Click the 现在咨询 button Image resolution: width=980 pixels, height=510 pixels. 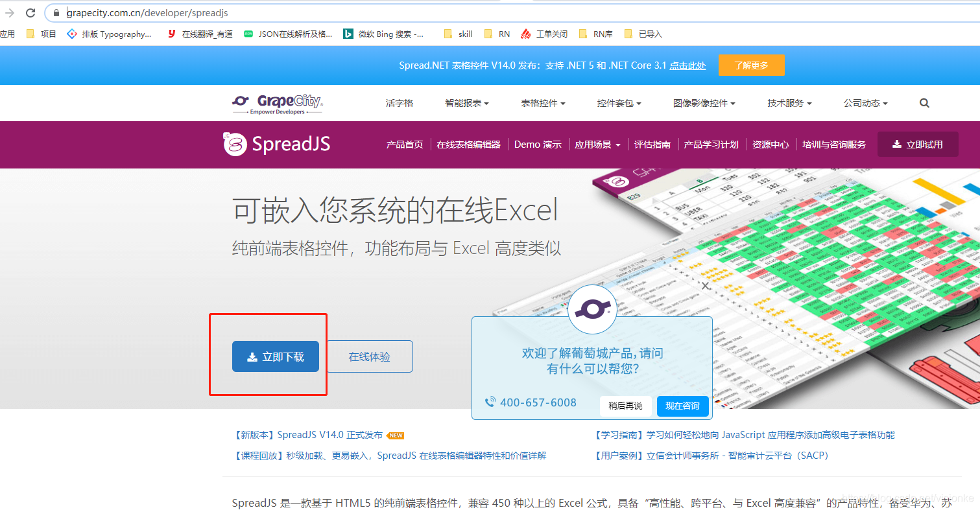tap(682, 406)
